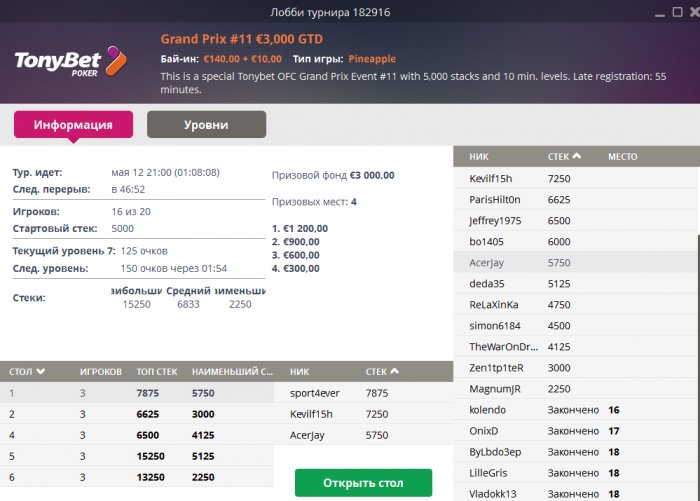Click the МЕСТО column header
The image size is (700, 501).
pos(622,157)
